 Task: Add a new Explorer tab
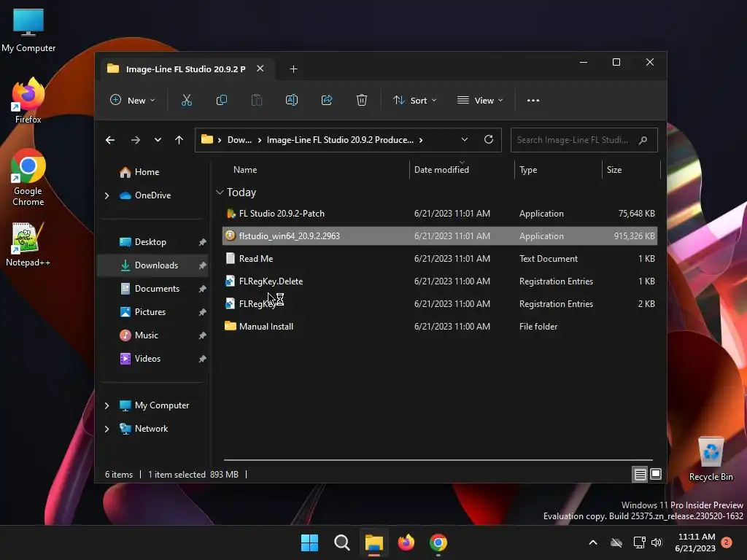(293, 69)
